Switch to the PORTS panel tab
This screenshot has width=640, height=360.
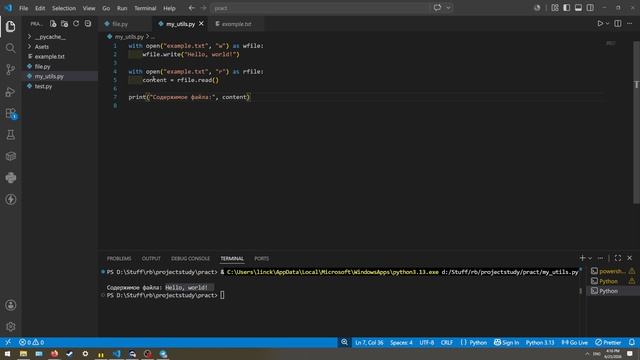click(262, 258)
